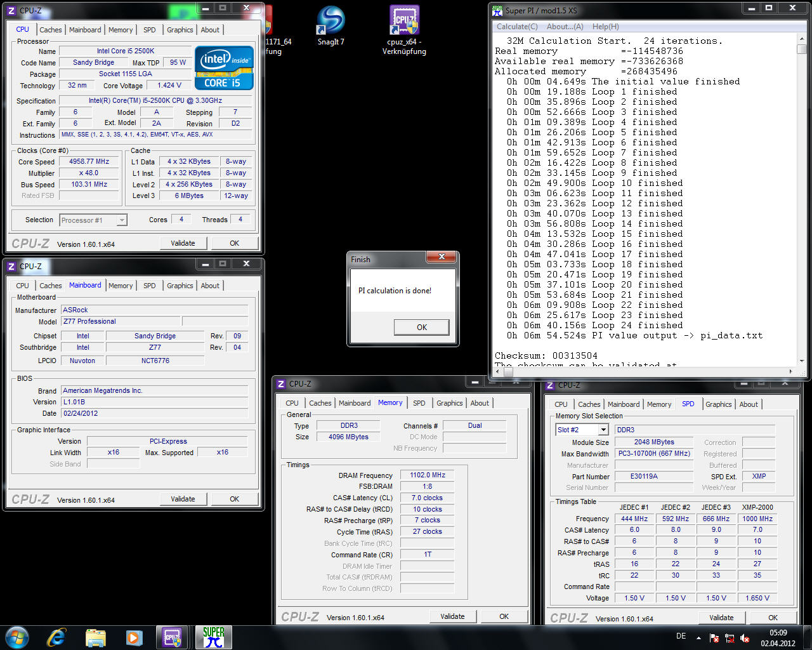Click Checksum 00313504 line
Screen dimensions: 812x650
click(x=546, y=355)
